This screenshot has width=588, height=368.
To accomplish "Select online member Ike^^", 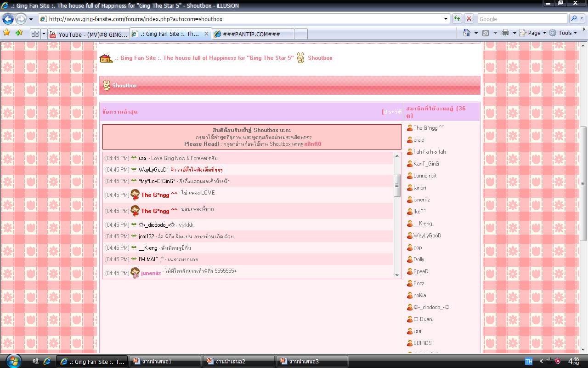I will [419, 212].
